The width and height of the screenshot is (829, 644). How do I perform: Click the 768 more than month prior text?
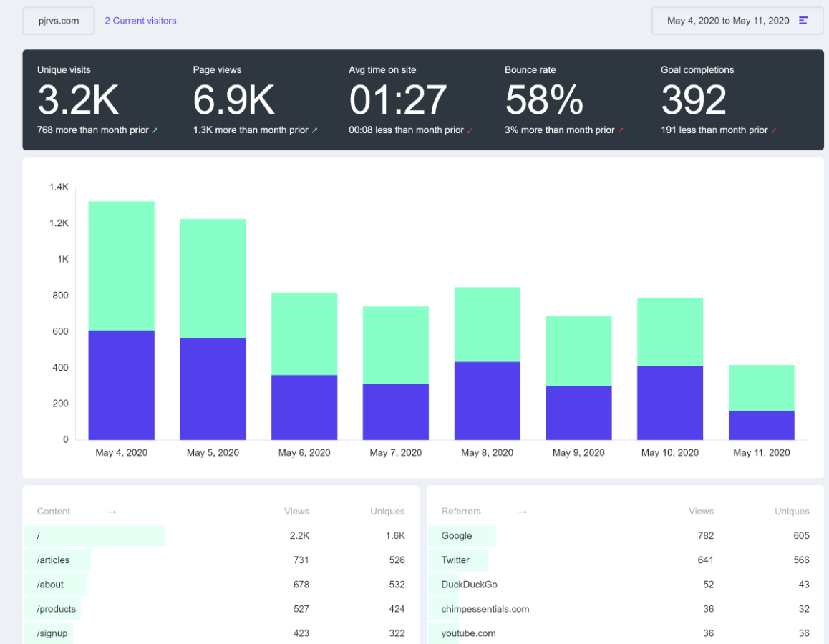[x=93, y=130]
